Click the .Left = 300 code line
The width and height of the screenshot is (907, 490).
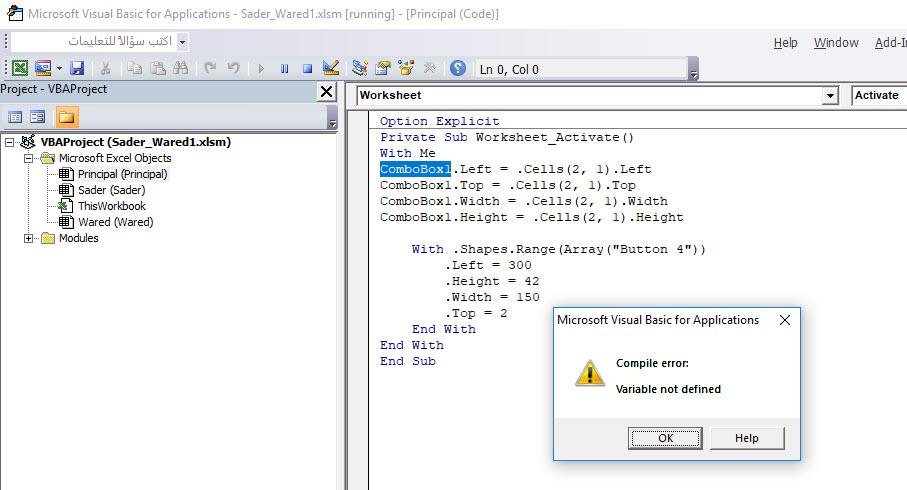click(x=488, y=265)
